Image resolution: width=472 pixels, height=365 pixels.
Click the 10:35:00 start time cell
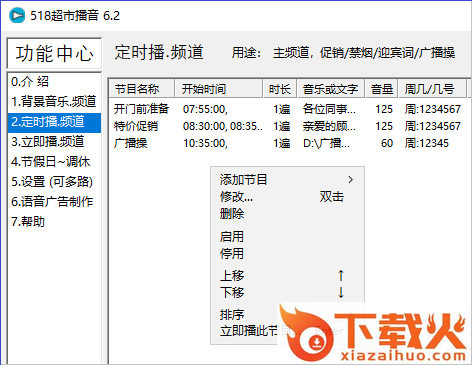click(x=205, y=143)
